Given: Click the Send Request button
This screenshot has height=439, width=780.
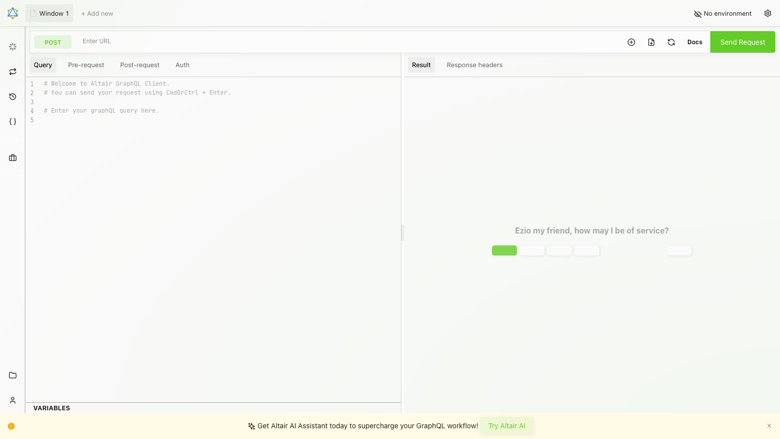Looking at the screenshot, I should tap(742, 42).
